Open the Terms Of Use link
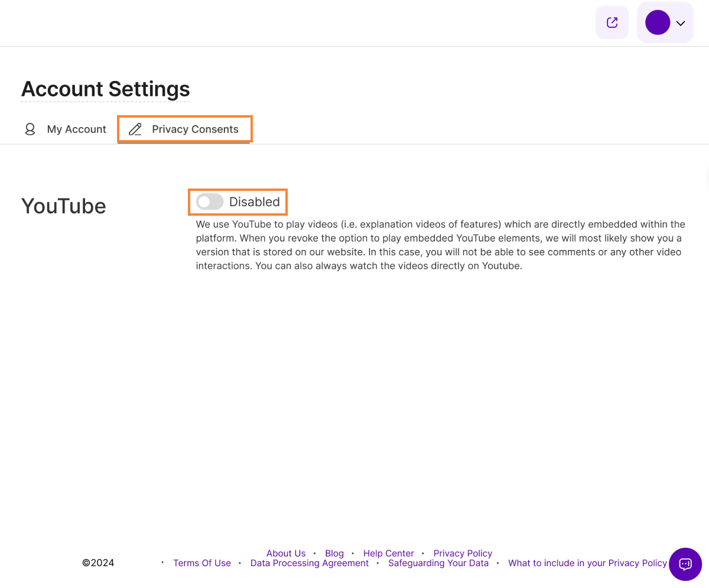709x588 pixels. pyautogui.click(x=202, y=563)
